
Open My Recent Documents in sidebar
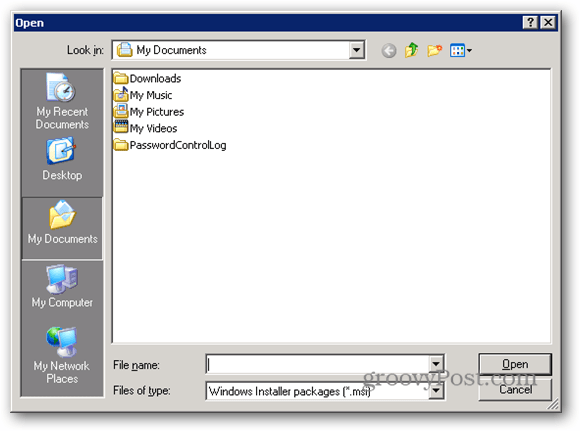tap(62, 101)
